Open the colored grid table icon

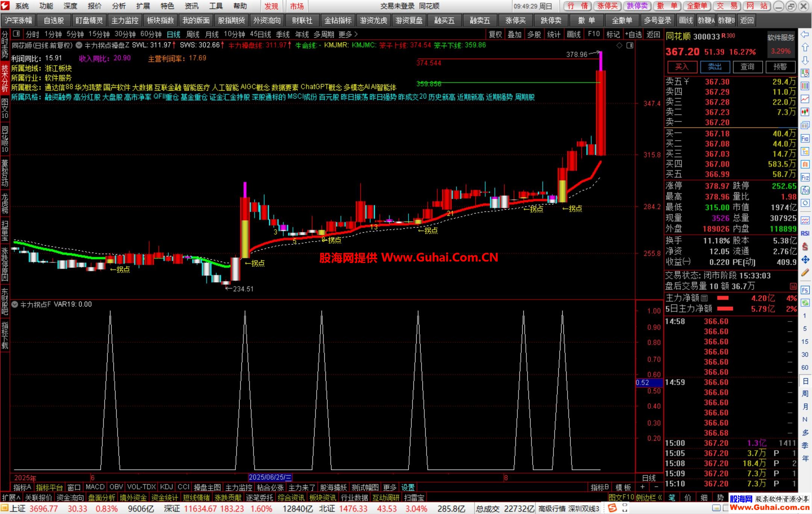[x=805, y=86]
